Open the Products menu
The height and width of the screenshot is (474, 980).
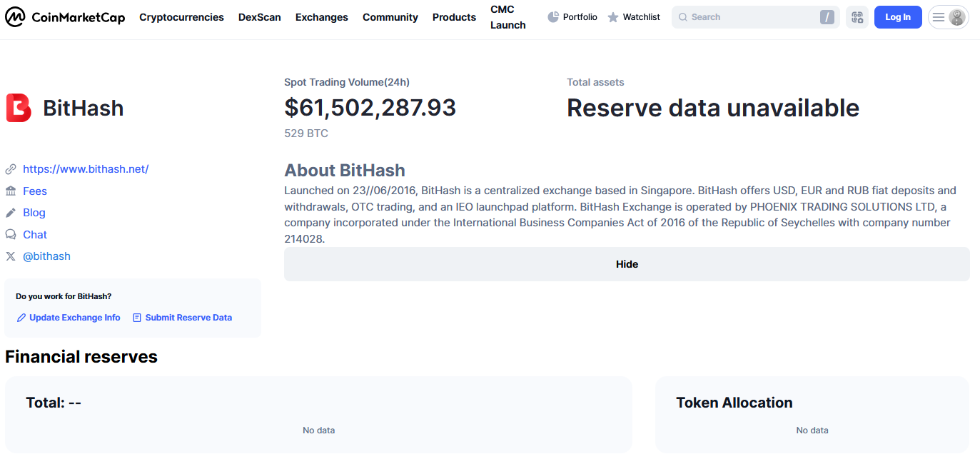click(x=454, y=17)
